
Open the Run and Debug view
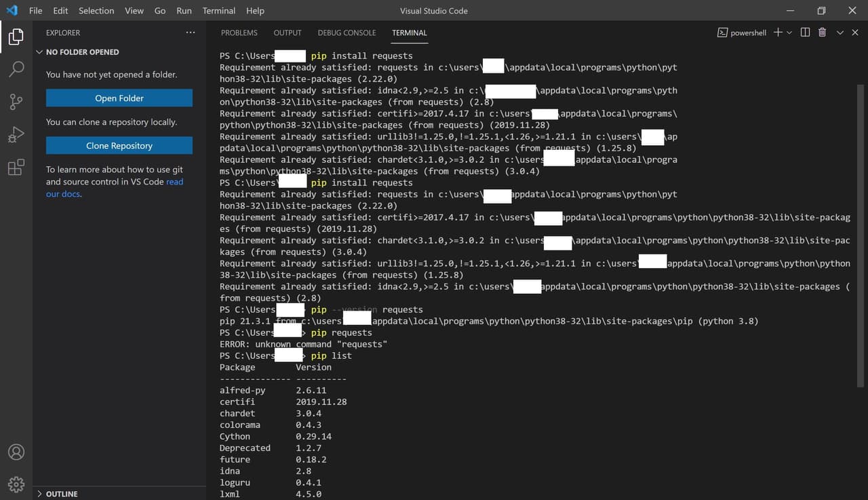pos(16,134)
